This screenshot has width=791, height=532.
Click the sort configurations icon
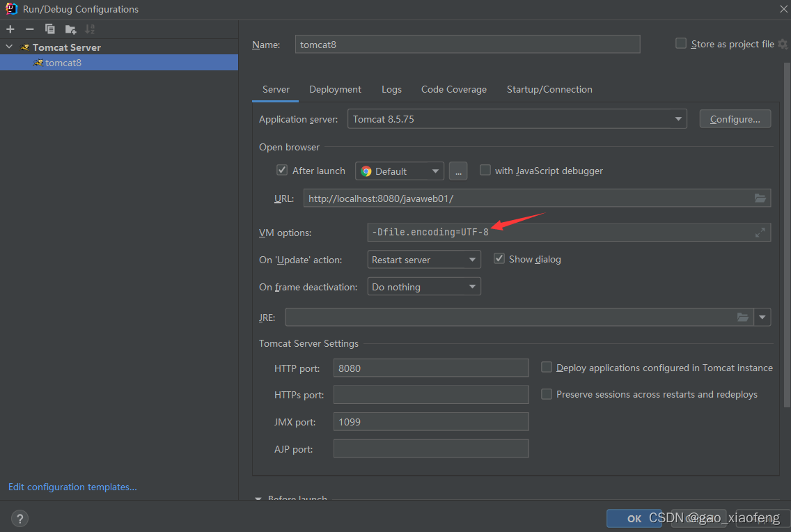(x=90, y=29)
